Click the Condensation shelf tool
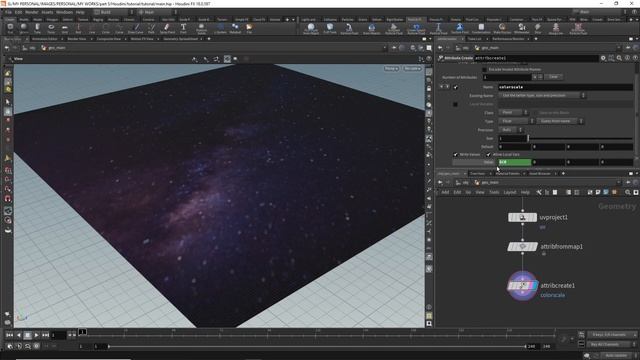Image resolution: width=640 pixels, height=360 pixels. click(481, 28)
